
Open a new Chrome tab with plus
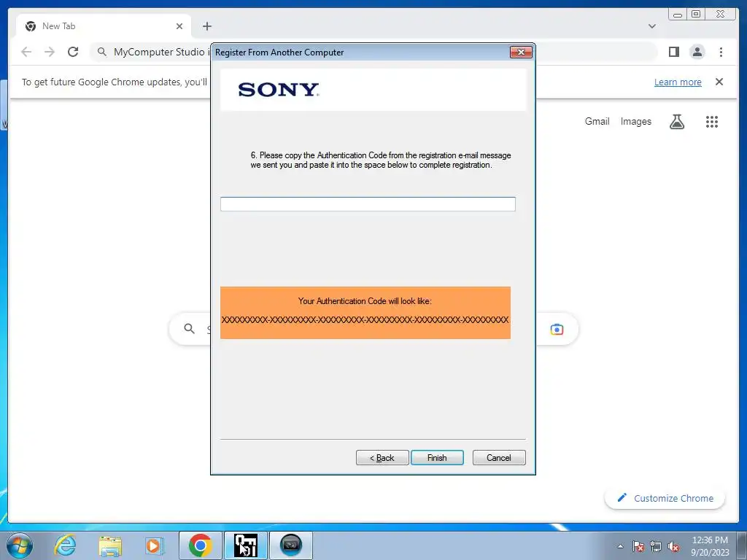click(x=206, y=26)
